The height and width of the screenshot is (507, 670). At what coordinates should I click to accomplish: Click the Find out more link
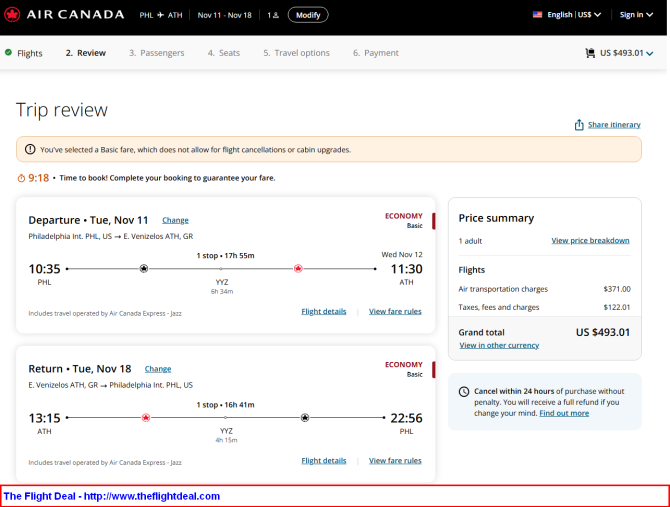(x=564, y=413)
